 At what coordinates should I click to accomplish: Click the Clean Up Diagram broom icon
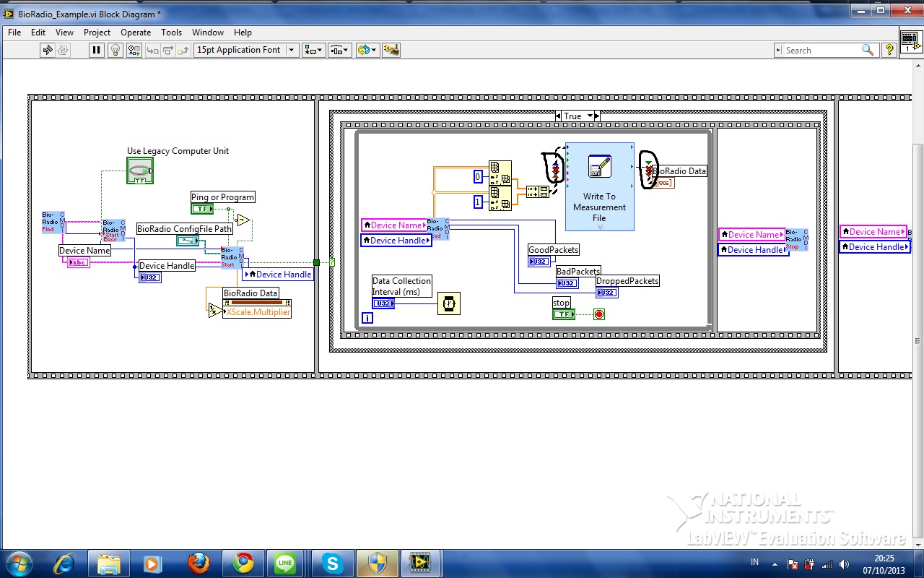pyautogui.click(x=391, y=50)
